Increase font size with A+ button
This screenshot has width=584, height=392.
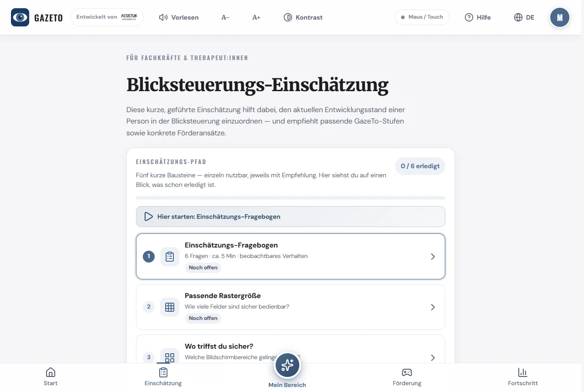tap(256, 17)
